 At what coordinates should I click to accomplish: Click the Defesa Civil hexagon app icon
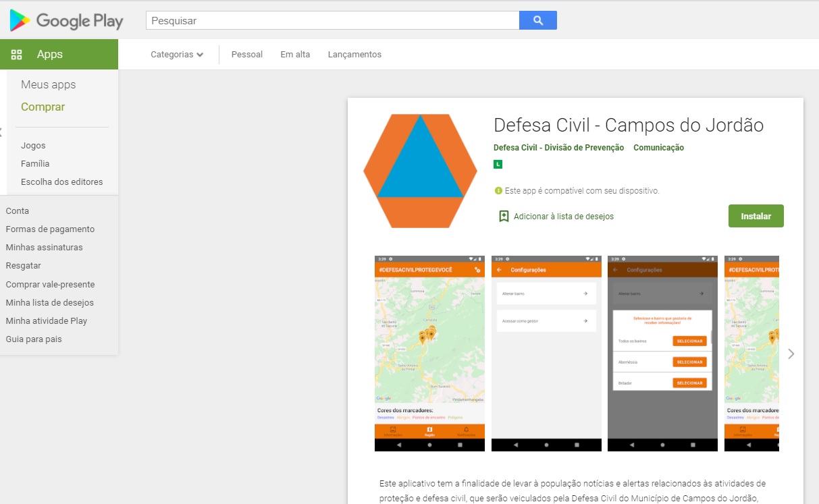coord(420,171)
